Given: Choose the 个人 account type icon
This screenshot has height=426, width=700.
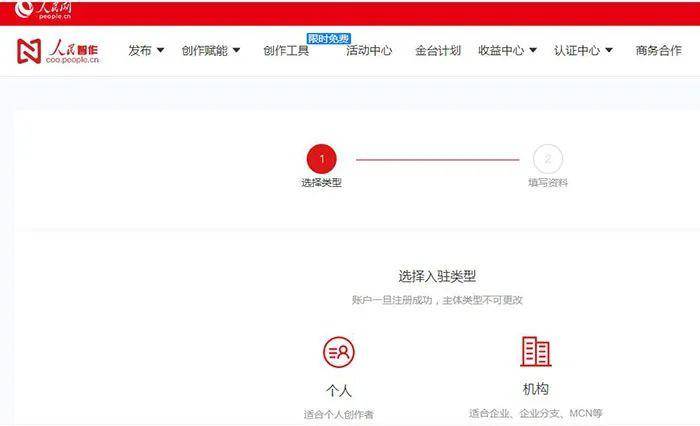Looking at the screenshot, I should click(339, 352).
